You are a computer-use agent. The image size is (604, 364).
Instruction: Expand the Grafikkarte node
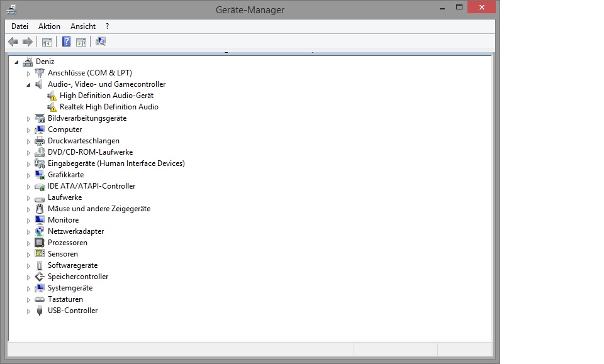[x=28, y=175]
